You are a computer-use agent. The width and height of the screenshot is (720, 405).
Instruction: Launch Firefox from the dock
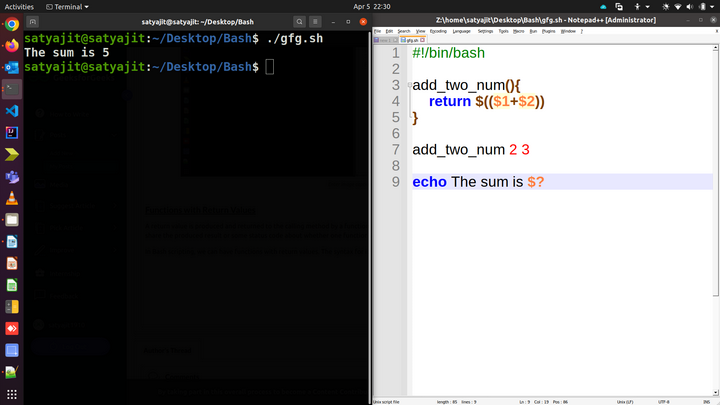12,45
